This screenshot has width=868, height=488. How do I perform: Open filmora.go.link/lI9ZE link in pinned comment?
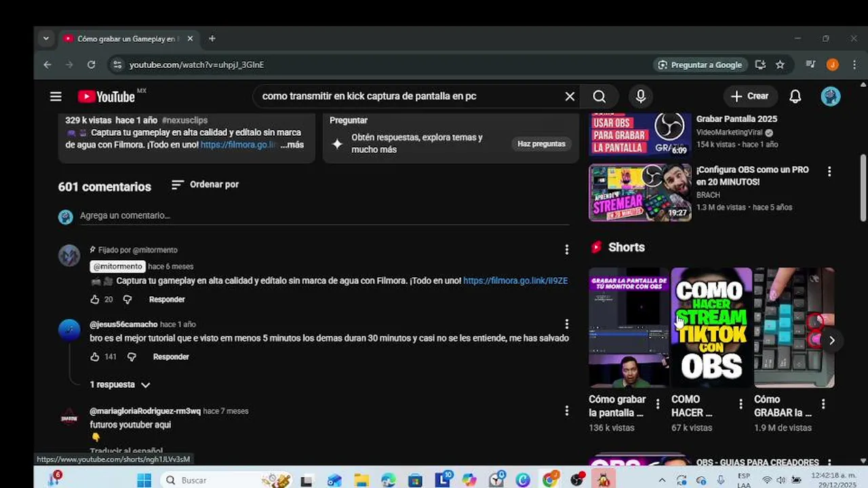pos(515,281)
